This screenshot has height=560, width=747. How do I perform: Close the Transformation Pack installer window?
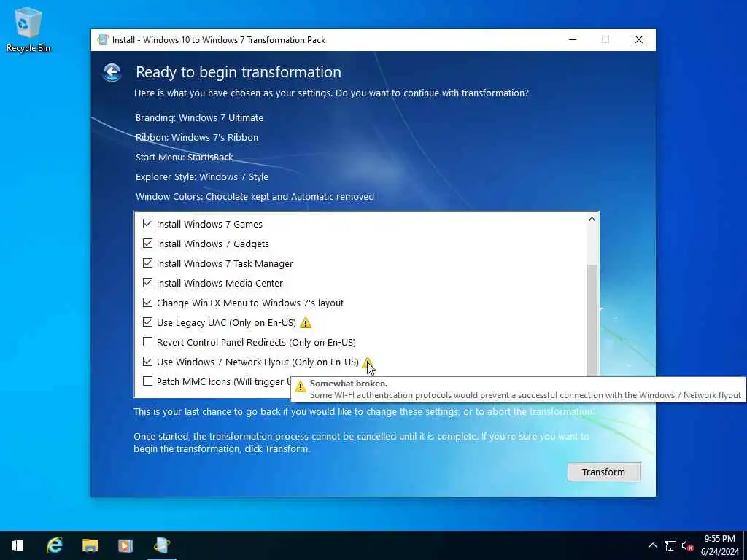pyautogui.click(x=639, y=40)
